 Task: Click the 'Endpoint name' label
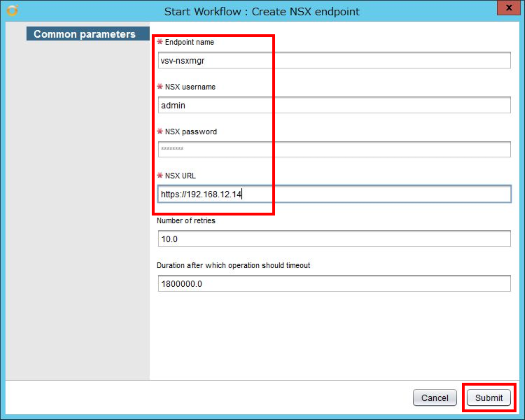189,42
